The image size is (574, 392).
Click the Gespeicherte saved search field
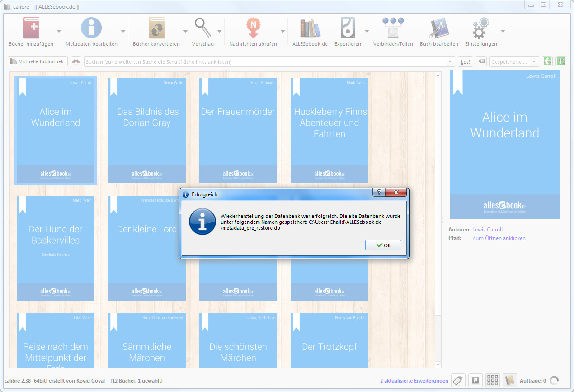[x=510, y=61]
